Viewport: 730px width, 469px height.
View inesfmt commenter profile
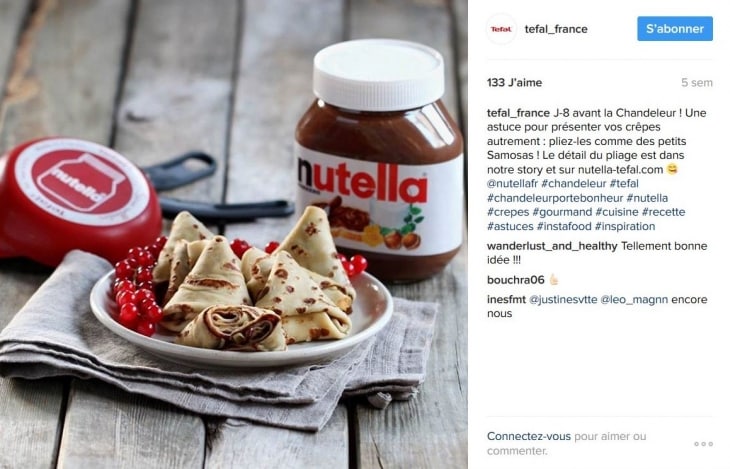pyautogui.click(x=506, y=299)
